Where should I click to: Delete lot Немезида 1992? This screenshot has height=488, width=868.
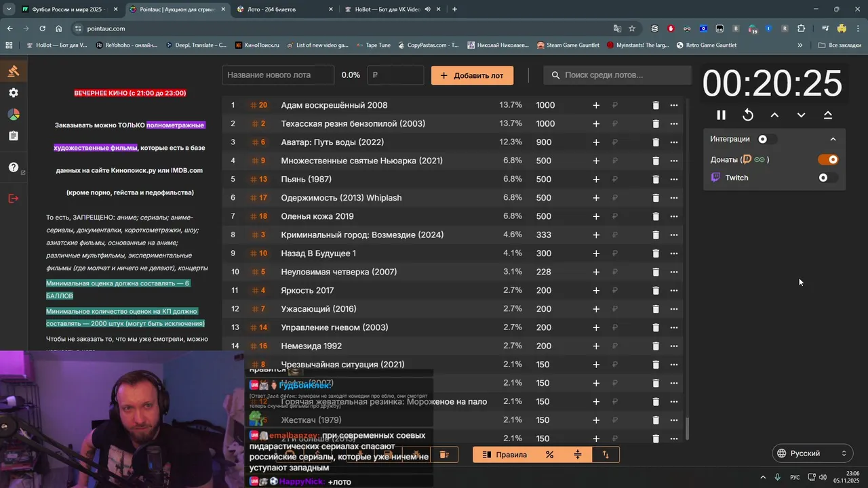tap(656, 346)
